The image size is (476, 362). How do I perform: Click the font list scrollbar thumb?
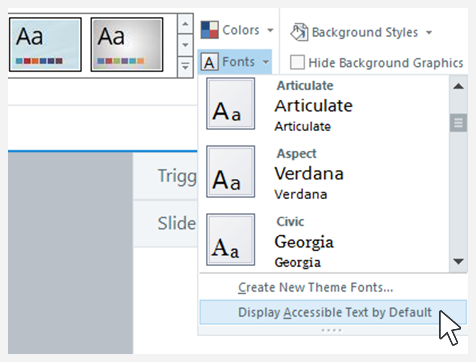pyautogui.click(x=458, y=123)
